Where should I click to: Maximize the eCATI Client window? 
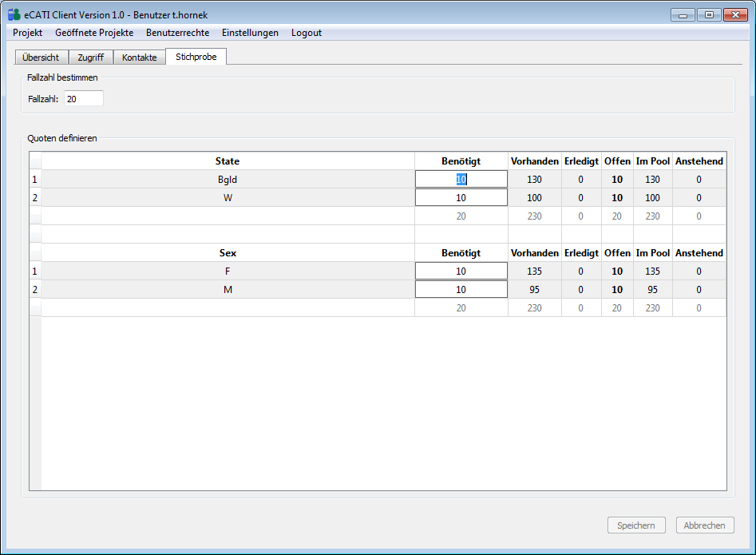pyautogui.click(x=708, y=14)
